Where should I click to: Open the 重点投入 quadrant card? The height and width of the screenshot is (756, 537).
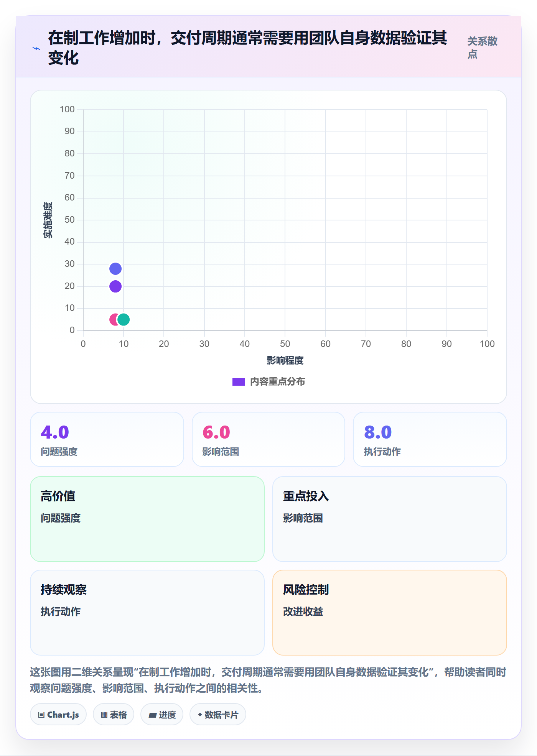390,519
